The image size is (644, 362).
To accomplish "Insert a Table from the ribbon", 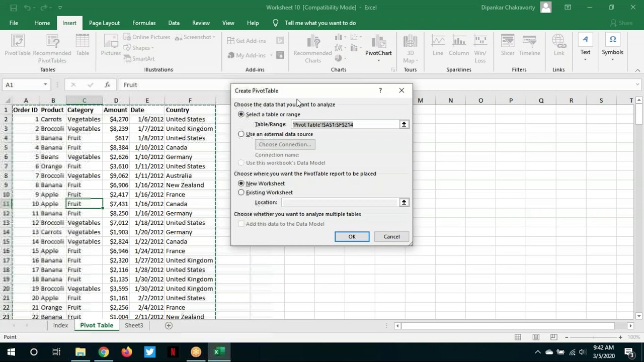I will point(83,45).
